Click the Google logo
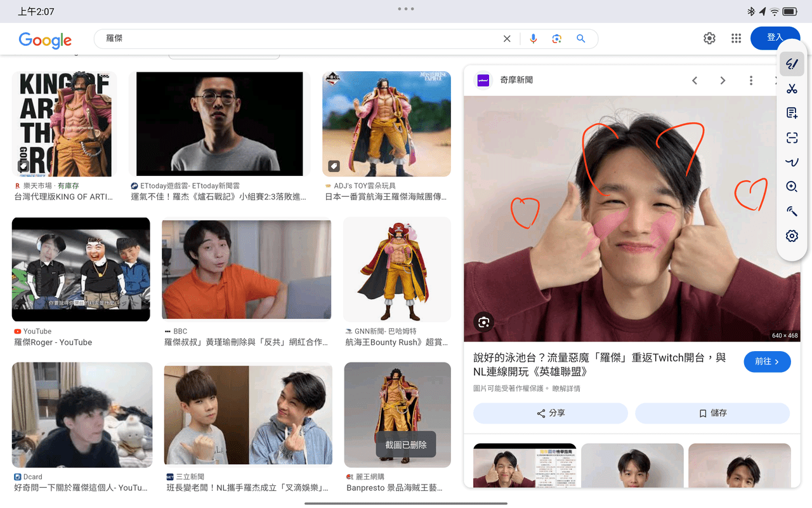Viewport: 812px width, 508px height. [x=45, y=40]
